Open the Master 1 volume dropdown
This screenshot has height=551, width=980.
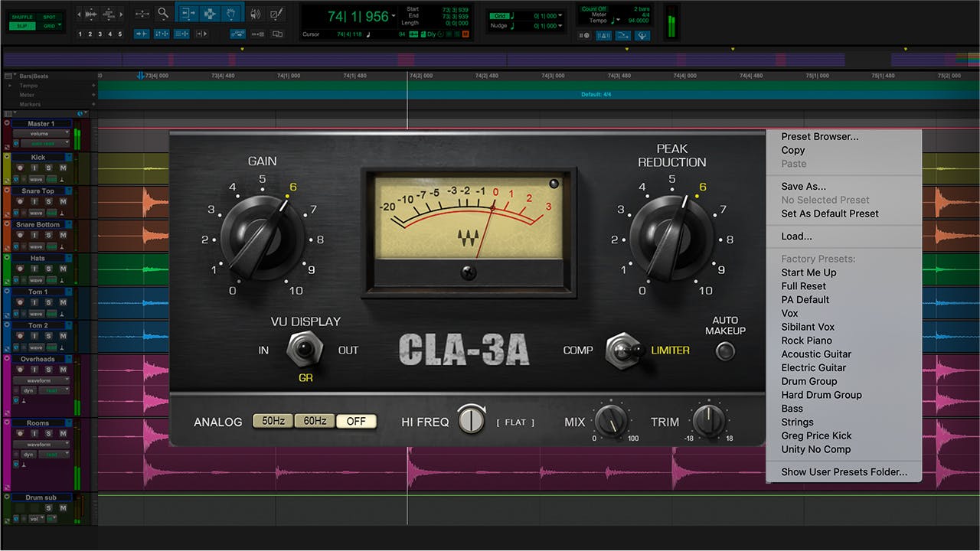click(41, 133)
